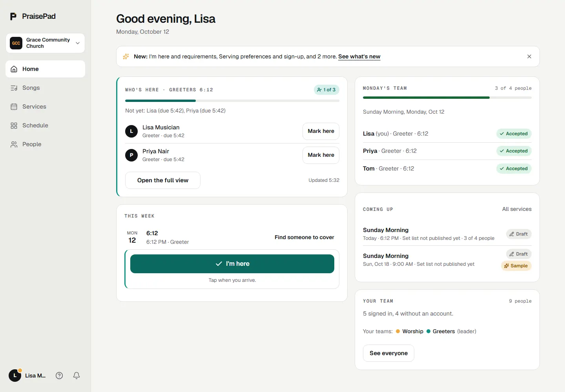Click '9 people' in Your Team card
Image resolution: width=565 pixels, height=392 pixels.
[520, 301]
